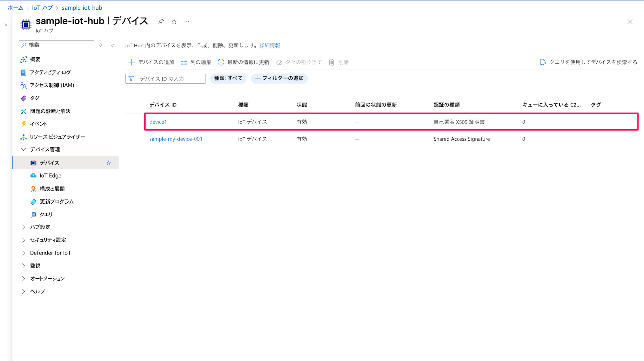Sort by 状態 column header
The height and width of the screenshot is (361, 644).
tap(302, 105)
